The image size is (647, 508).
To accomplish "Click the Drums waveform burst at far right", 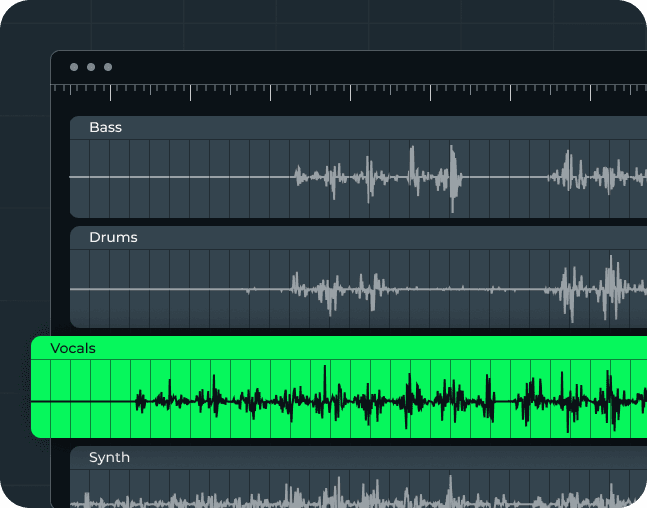I will (x=590, y=288).
